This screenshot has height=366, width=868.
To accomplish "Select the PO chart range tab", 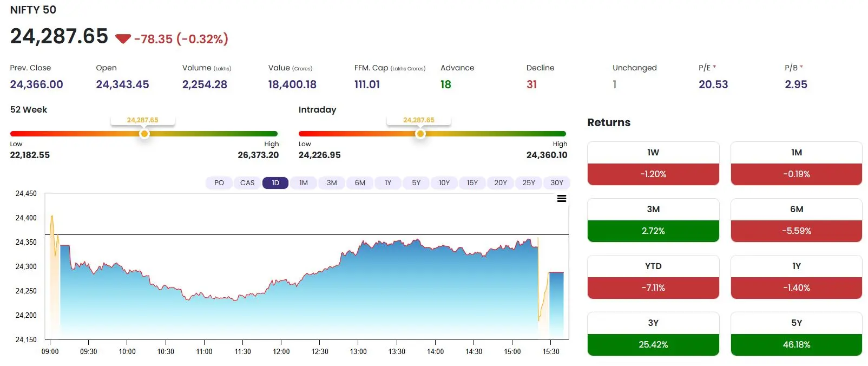I will point(219,183).
